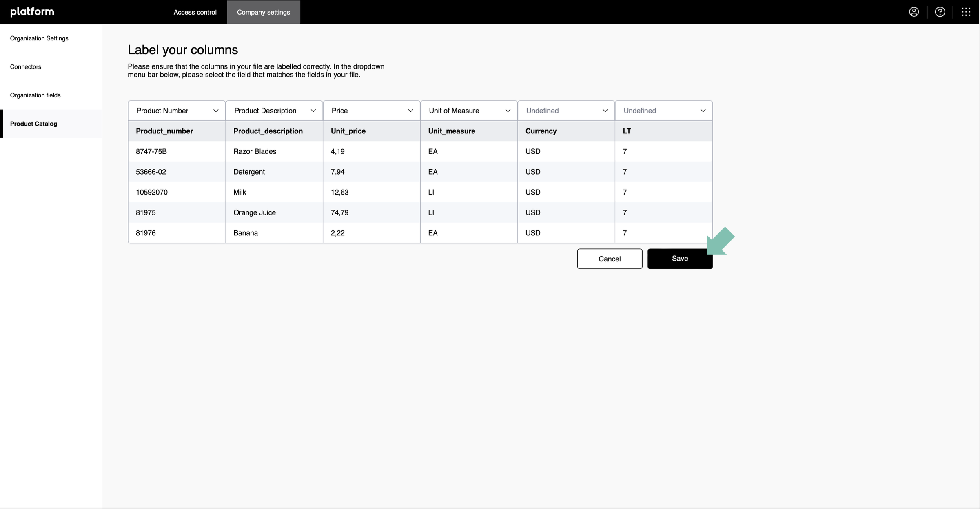The height and width of the screenshot is (509, 980).
Task: Click the price value 2,22
Action: (x=337, y=233)
